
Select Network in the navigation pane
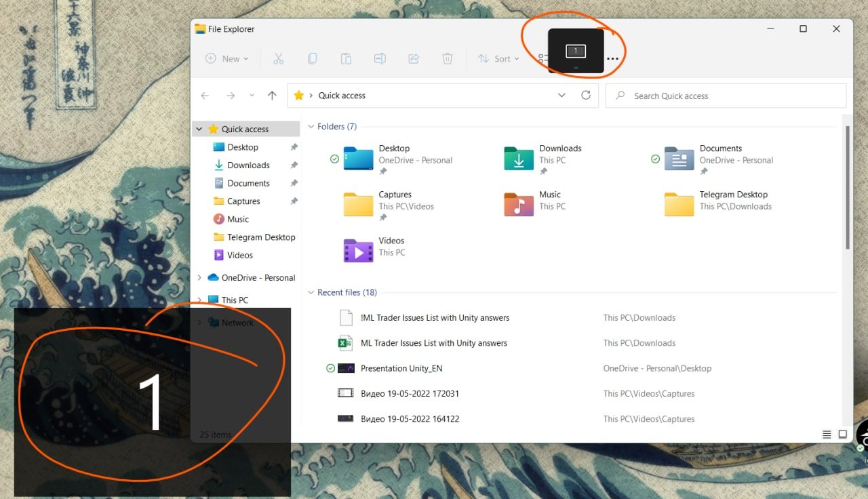237,323
